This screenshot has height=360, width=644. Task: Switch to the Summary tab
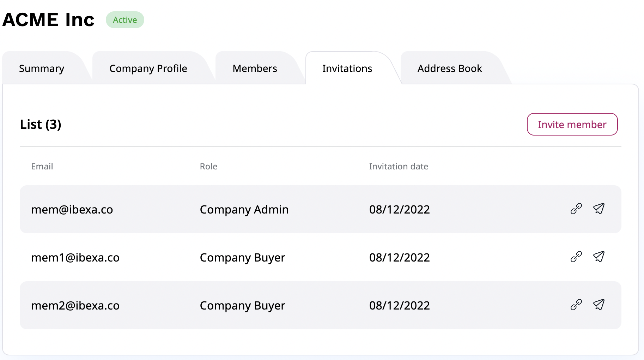(41, 68)
